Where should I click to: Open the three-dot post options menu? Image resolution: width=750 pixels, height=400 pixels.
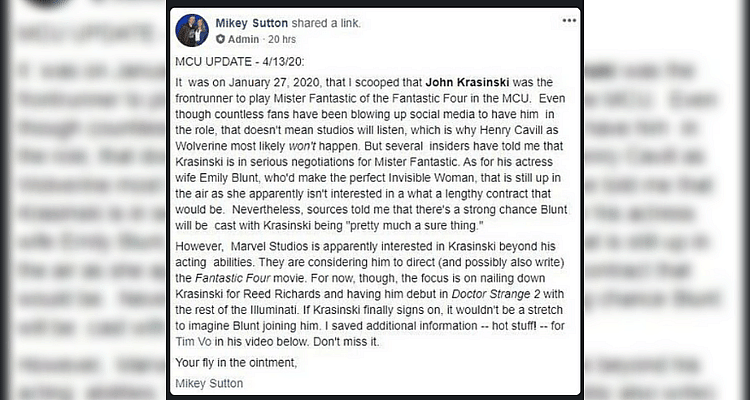[569, 20]
